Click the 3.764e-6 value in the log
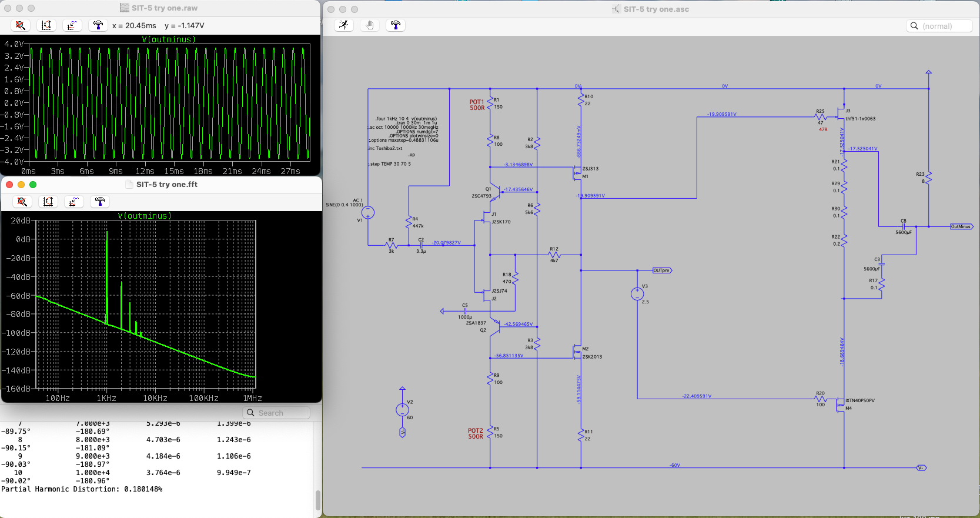 click(163, 473)
